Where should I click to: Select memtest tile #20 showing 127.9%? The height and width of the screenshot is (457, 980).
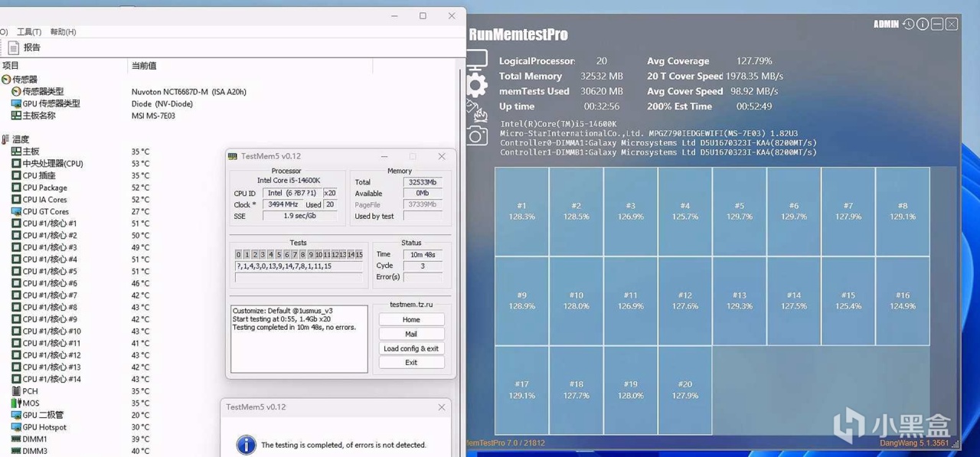pos(684,390)
